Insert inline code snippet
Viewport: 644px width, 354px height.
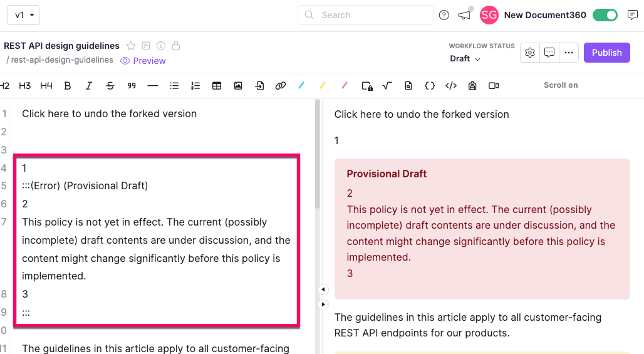pos(451,85)
